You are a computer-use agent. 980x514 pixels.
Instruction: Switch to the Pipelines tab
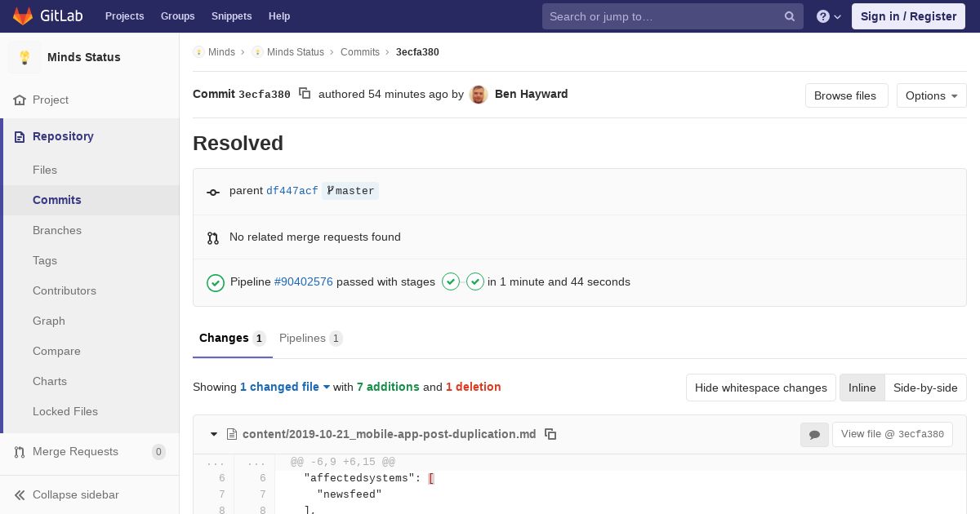tap(310, 338)
